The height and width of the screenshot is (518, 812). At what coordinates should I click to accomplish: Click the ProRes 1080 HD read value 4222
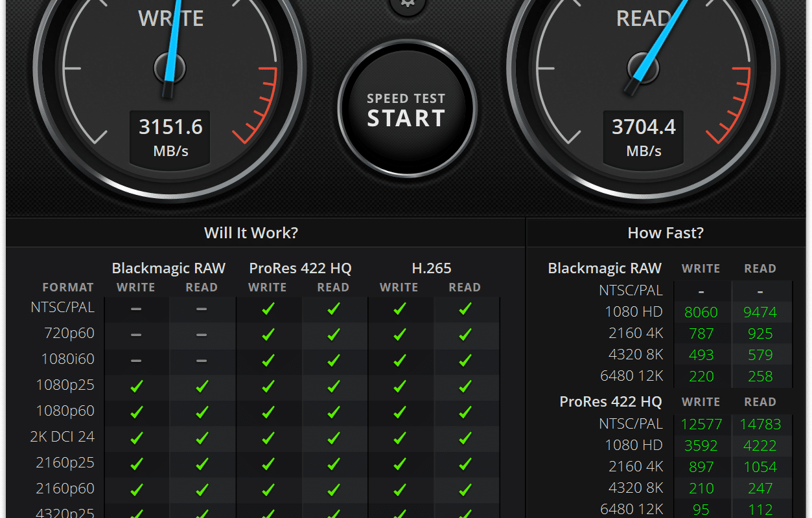pos(760,445)
